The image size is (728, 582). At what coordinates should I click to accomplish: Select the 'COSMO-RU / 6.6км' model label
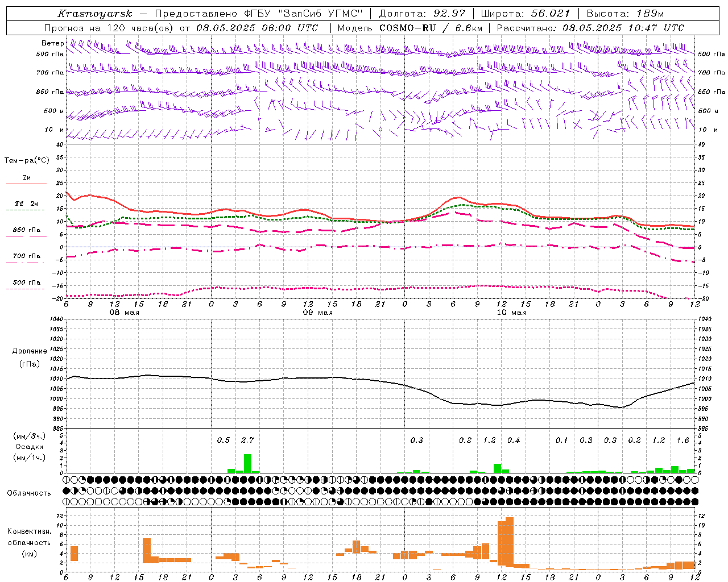click(x=431, y=28)
